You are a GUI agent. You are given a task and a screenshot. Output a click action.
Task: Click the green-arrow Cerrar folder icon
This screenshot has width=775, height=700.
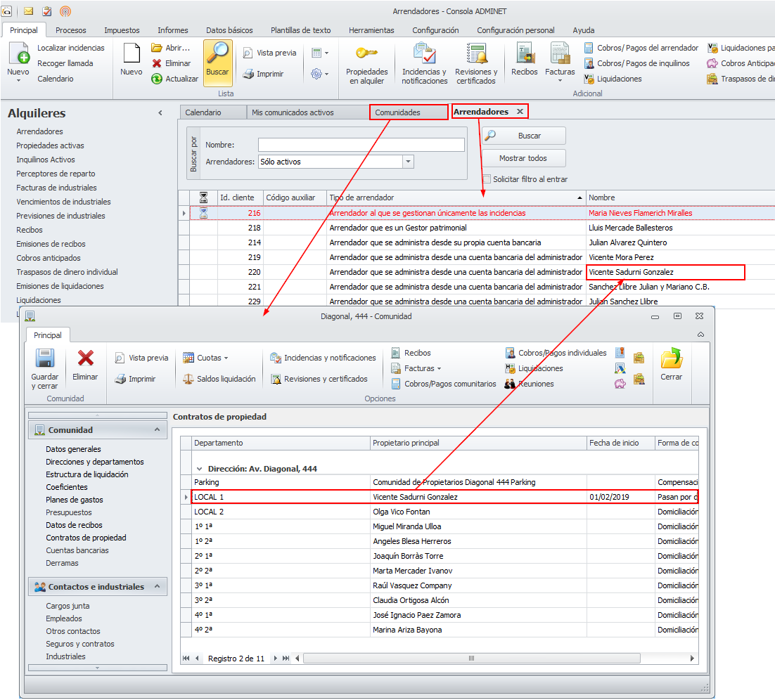point(671,358)
